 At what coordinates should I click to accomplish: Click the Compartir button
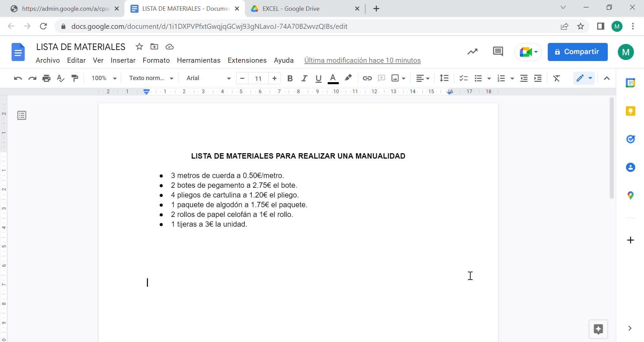pyautogui.click(x=577, y=52)
